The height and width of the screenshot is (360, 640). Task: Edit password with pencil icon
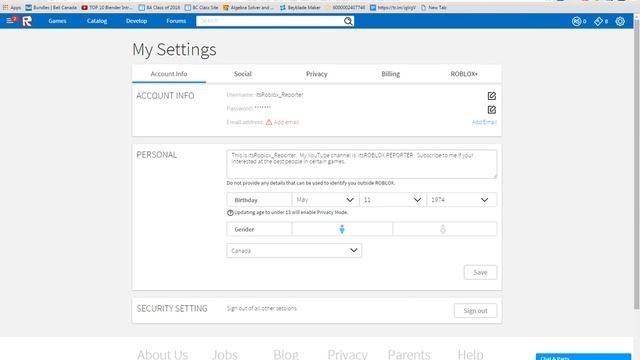coord(491,110)
